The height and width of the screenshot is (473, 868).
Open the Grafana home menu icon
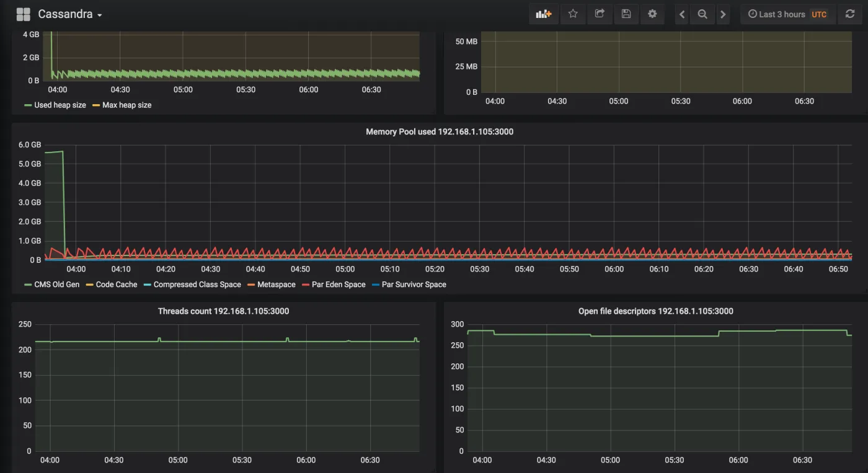coord(23,14)
